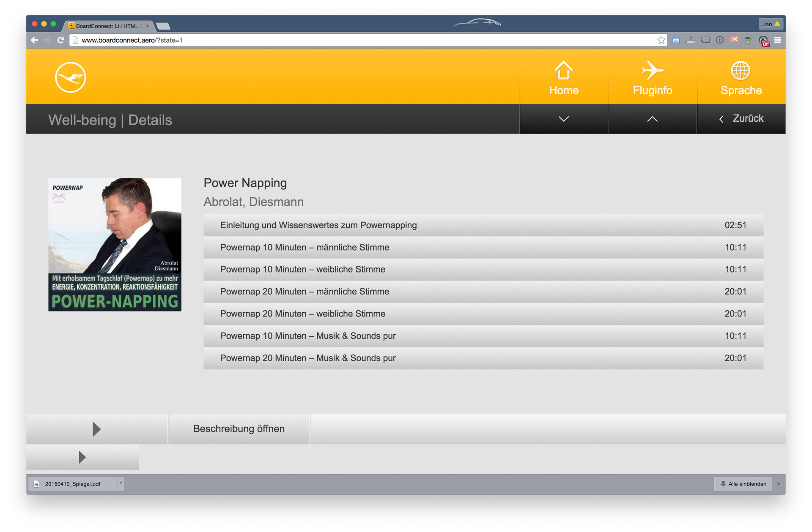Click Alle einblenden downloads button
The height and width of the screenshot is (532, 812).
pos(743,484)
